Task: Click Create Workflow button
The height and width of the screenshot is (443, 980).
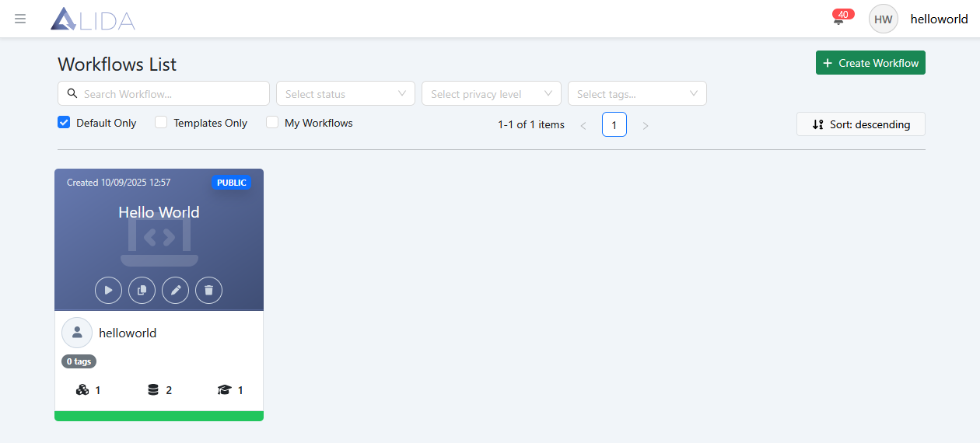Action: 870,63
